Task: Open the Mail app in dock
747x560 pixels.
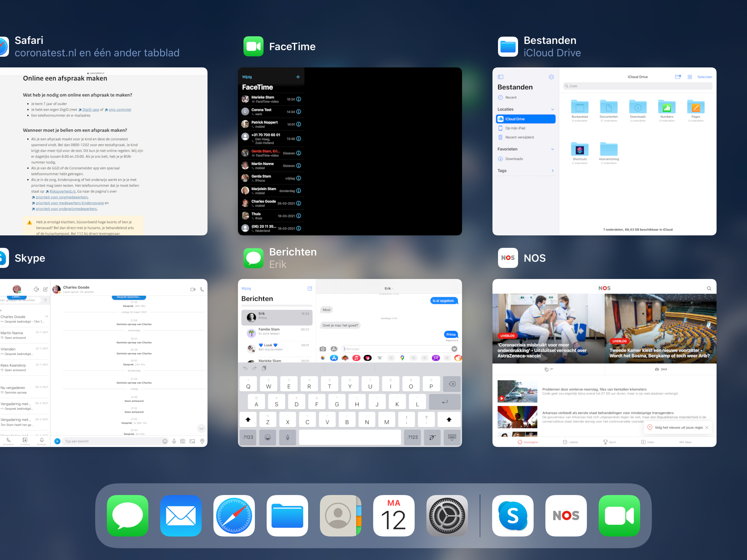Action: [181, 515]
